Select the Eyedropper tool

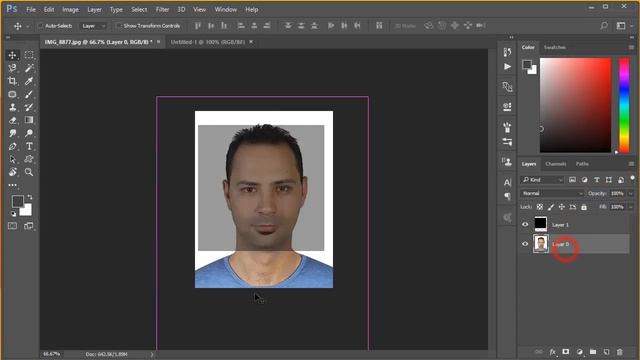[x=29, y=81]
